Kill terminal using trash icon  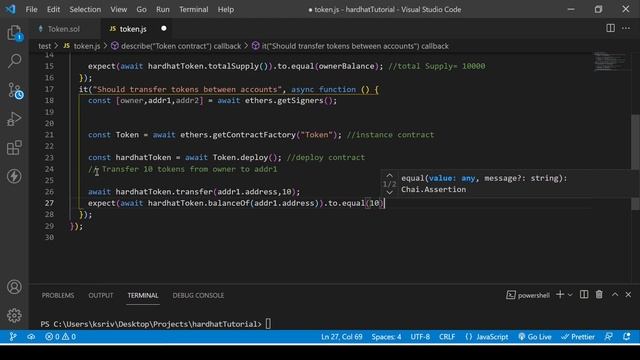point(599,294)
